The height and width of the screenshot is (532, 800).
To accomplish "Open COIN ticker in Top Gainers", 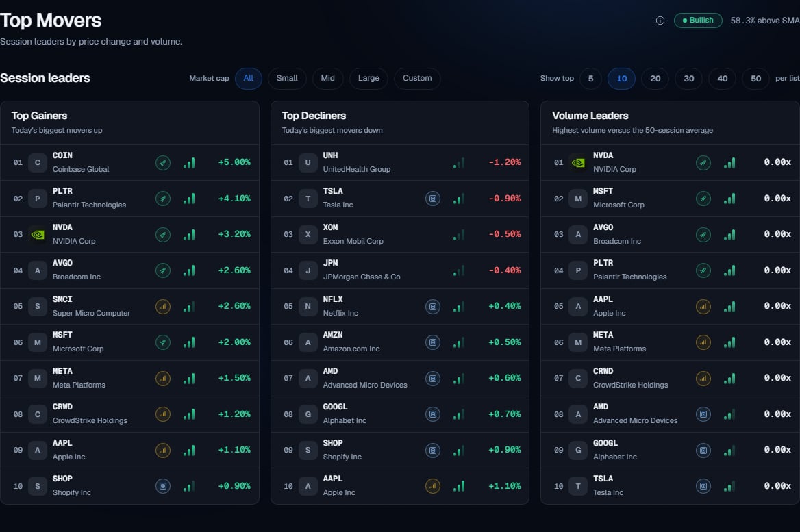I will [62, 155].
